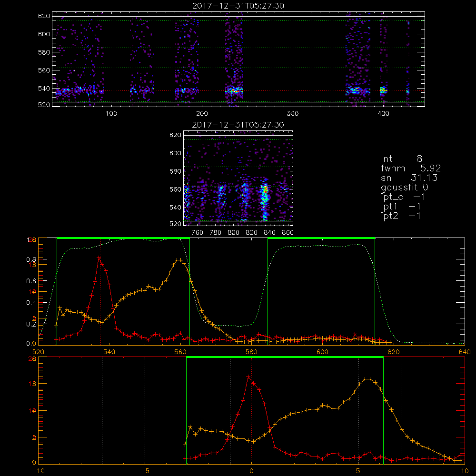
Task: Select the 'ipt1 -1' readout line
Action: (401, 207)
